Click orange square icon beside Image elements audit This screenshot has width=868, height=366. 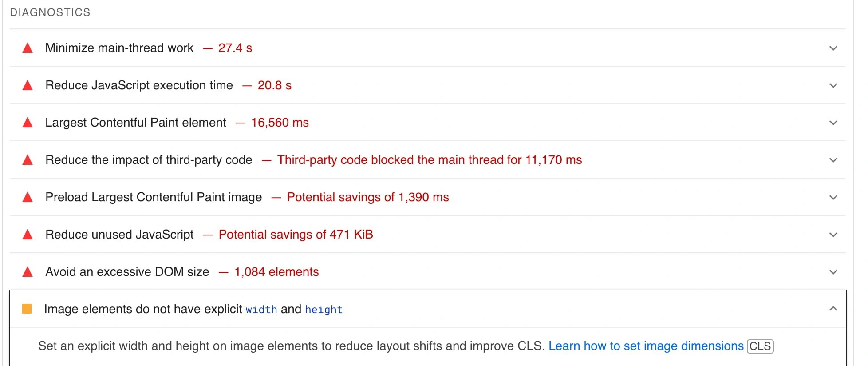(x=27, y=309)
